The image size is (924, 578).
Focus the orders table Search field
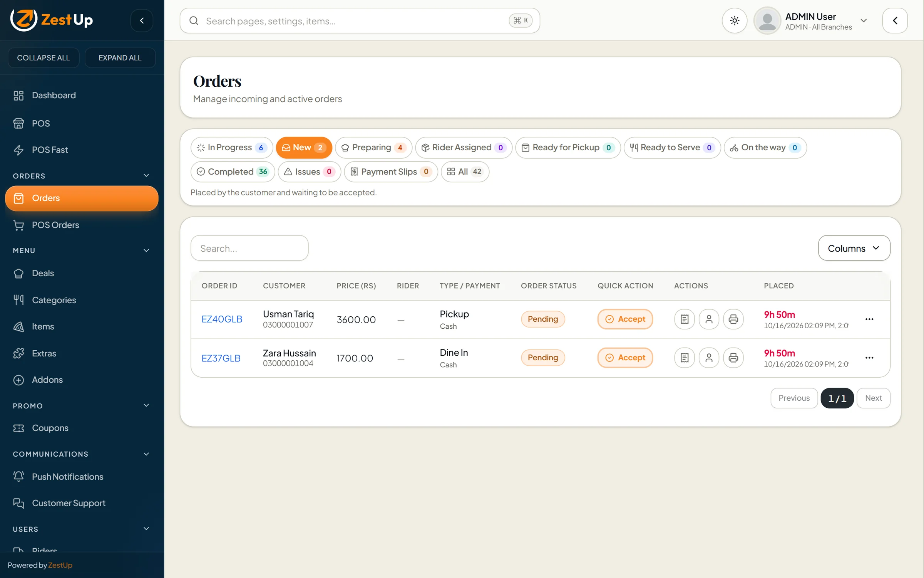[249, 248]
